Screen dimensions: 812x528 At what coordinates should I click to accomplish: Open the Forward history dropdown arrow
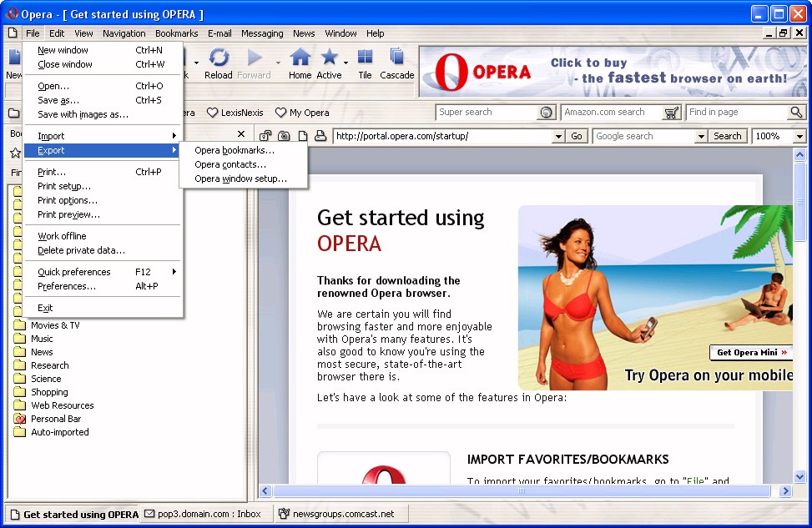coord(278,63)
